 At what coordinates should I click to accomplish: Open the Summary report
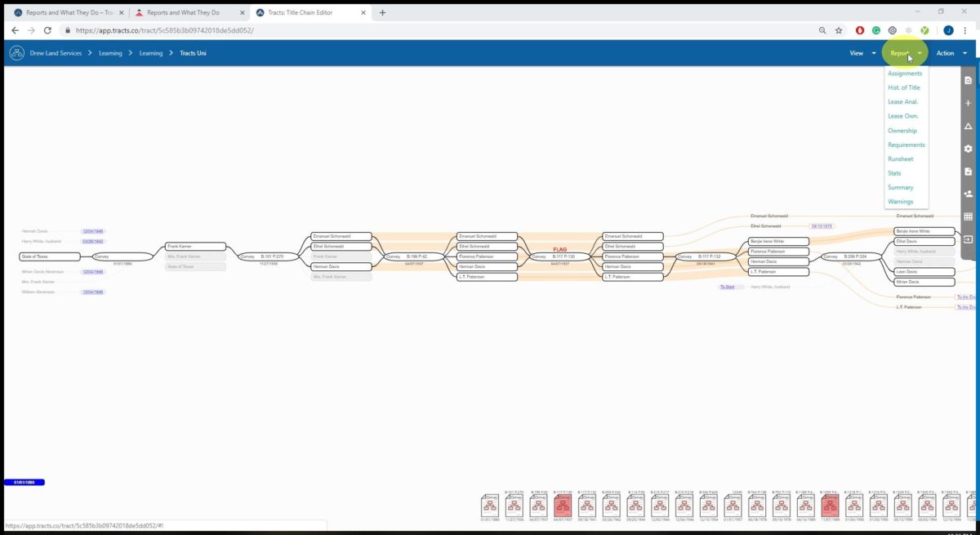tap(901, 187)
